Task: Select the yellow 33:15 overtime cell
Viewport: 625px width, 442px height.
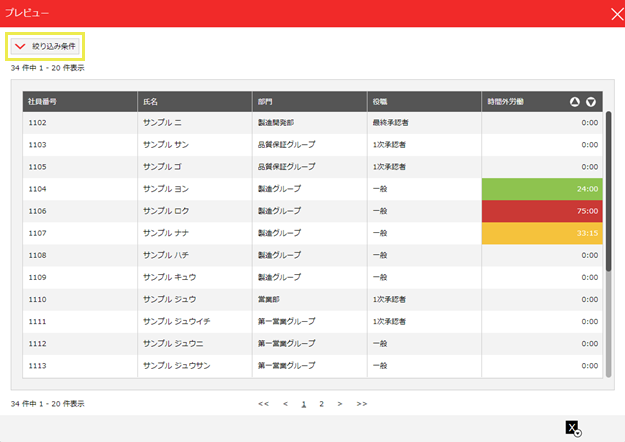Action: pyautogui.click(x=542, y=233)
